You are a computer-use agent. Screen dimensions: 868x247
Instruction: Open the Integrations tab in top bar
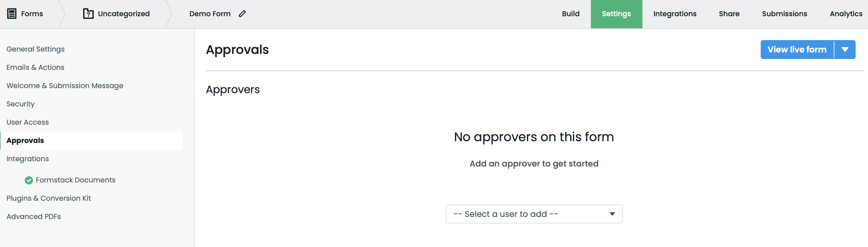[675, 14]
